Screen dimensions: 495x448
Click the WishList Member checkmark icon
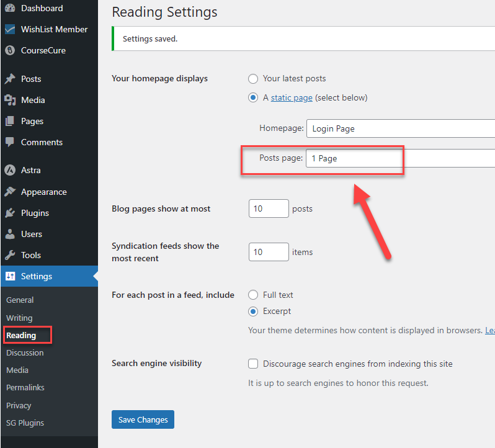coord(10,29)
